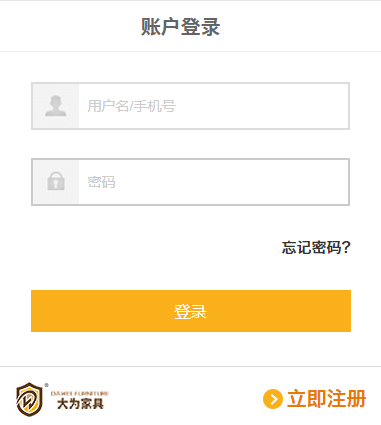The width and height of the screenshot is (381, 425).
Task: Submit using the orange 登录 button
Action: coord(191,311)
